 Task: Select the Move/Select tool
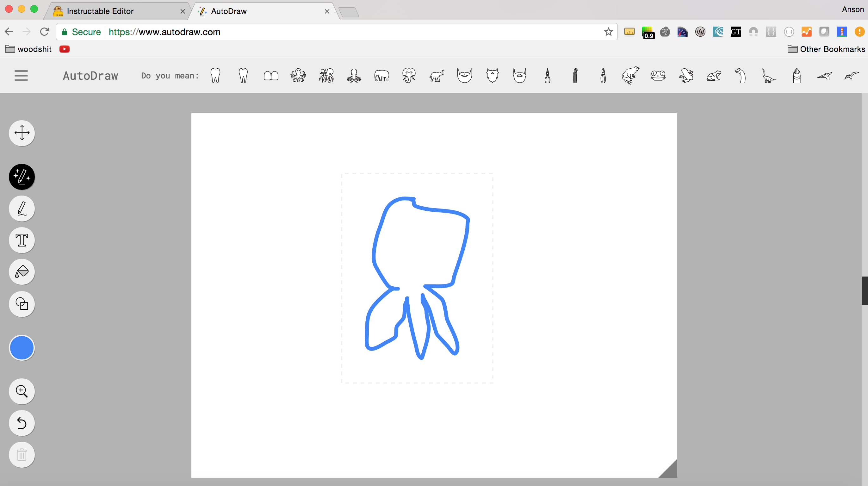pos(22,133)
